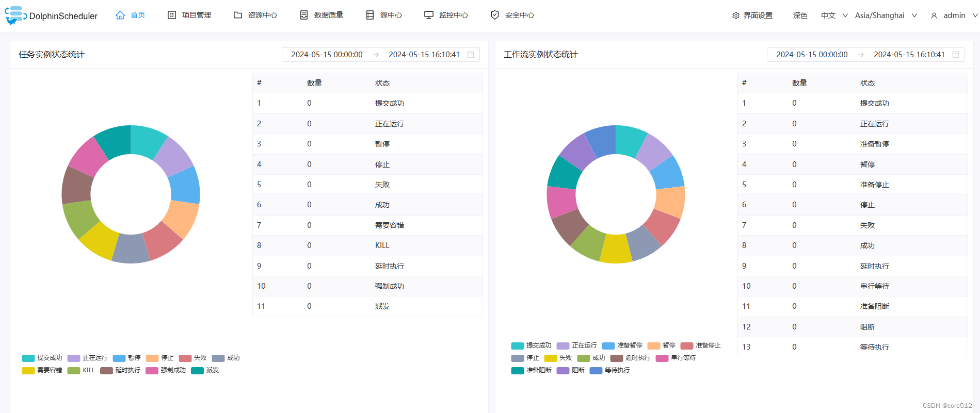
Task: Click the gear icon for 界面设置
Action: point(736,15)
